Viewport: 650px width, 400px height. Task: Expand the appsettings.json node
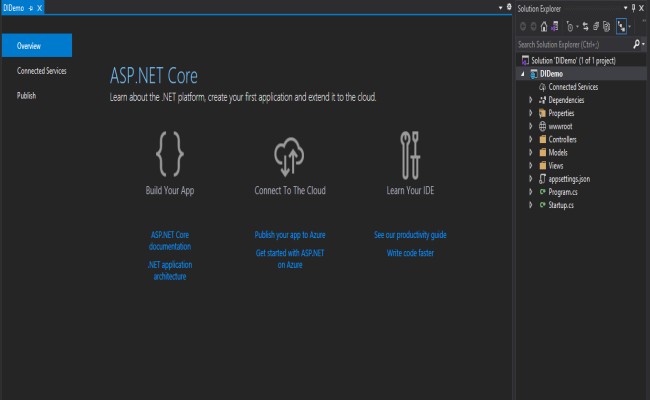tap(531, 179)
